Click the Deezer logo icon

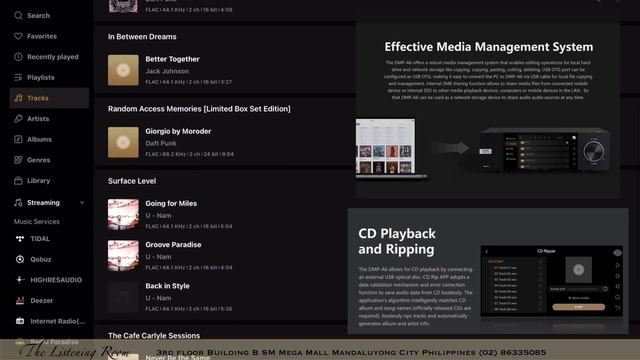click(20, 300)
